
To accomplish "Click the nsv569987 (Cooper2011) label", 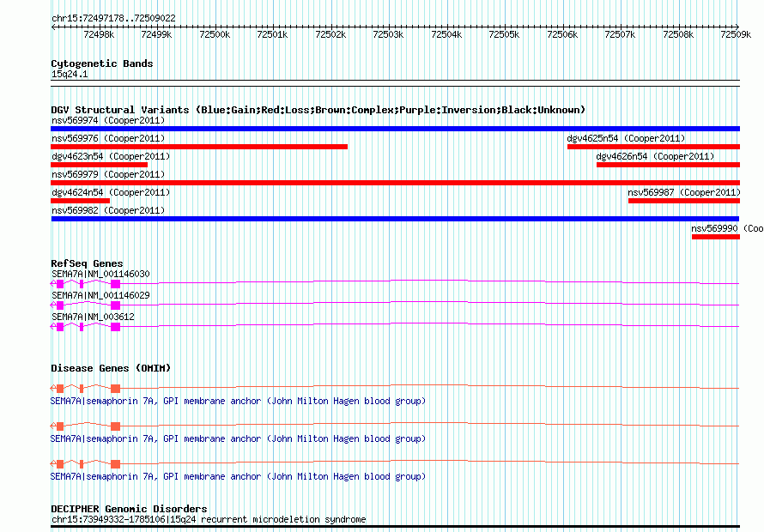I will 684,192.
